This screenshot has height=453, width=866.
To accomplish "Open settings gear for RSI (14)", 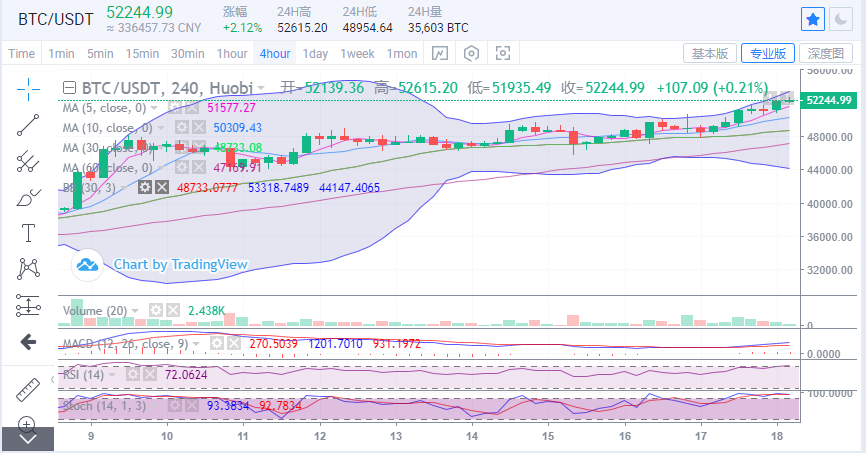I will tap(133, 375).
